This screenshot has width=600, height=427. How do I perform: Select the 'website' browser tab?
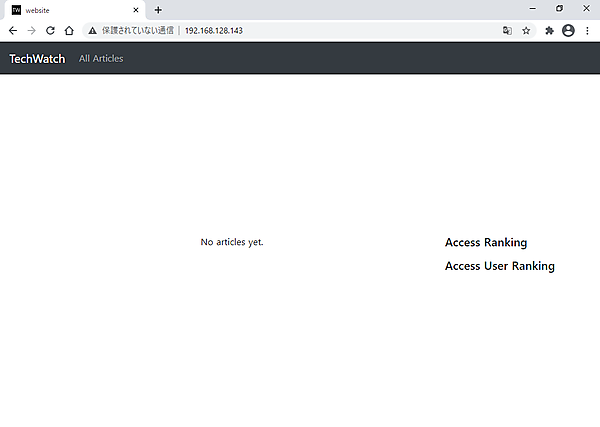point(70,10)
